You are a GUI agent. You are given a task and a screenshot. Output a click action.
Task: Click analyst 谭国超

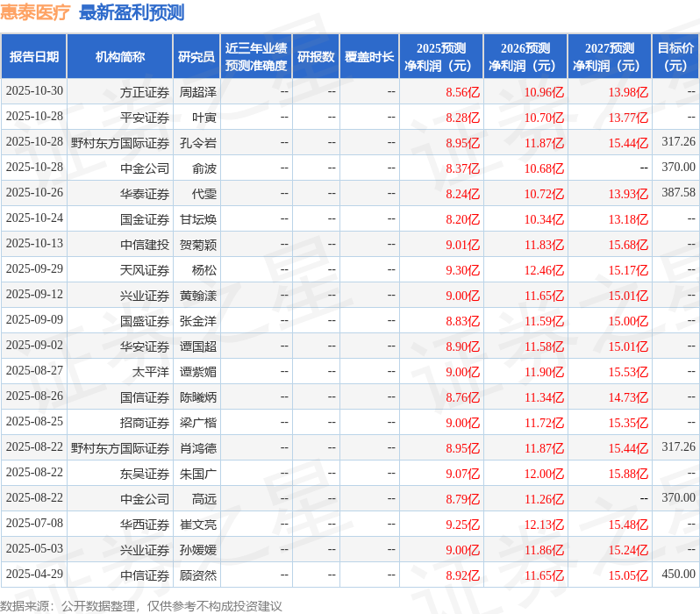point(197,346)
